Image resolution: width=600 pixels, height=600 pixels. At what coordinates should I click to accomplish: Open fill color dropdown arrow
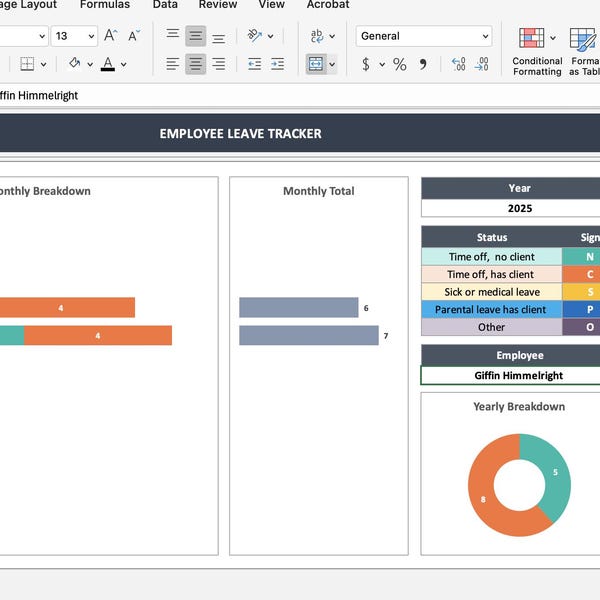click(x=90, y=64)
